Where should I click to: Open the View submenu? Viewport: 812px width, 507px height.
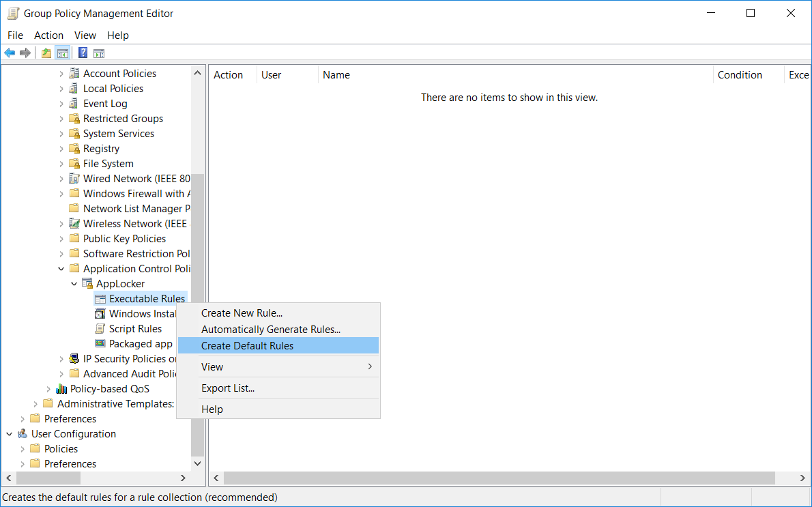(x=212, y=366)
